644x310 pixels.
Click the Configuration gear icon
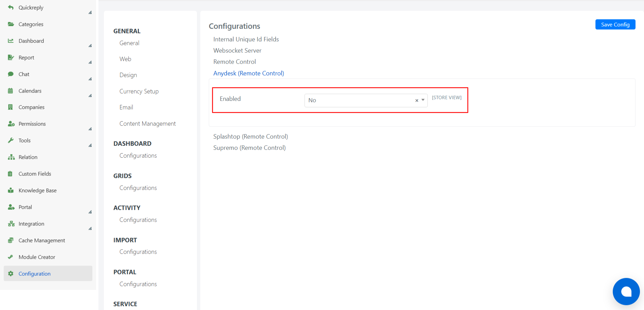point(11,274)
